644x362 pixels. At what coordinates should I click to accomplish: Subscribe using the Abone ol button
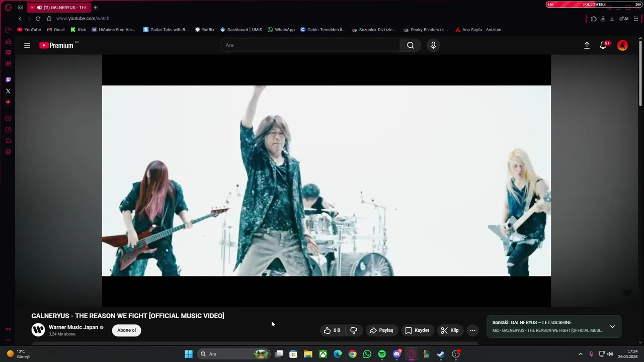tap(127, 330)
